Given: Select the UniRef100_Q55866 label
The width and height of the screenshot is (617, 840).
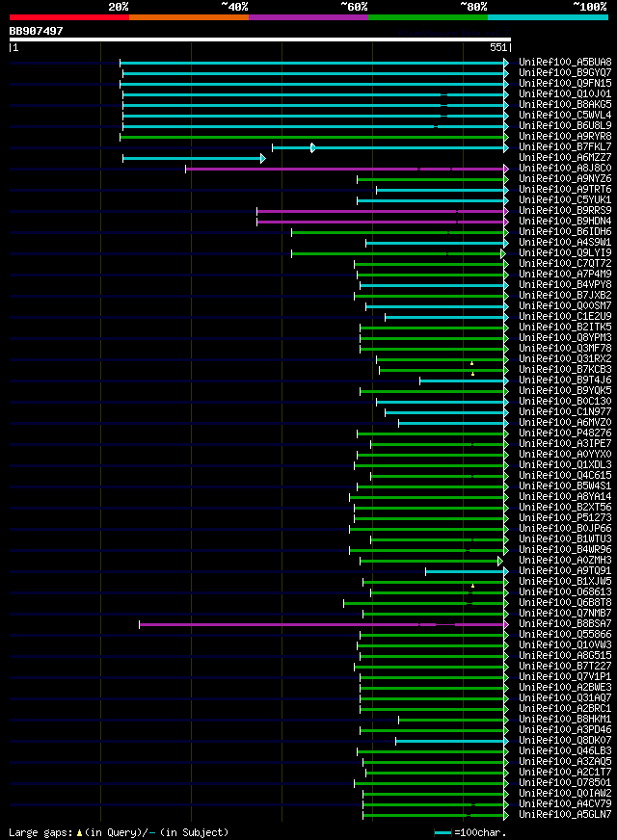Looking at the screenshot, I should pos(565,635).
